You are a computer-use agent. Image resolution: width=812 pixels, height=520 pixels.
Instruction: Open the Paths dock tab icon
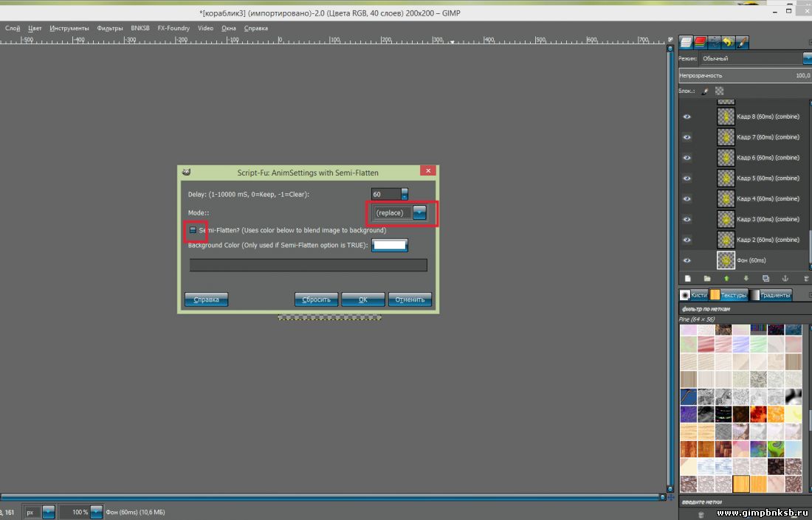(x=714, y=42)
